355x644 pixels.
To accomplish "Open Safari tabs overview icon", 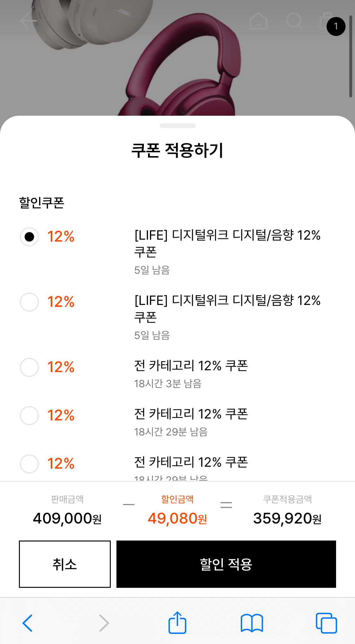I will 326,623.
